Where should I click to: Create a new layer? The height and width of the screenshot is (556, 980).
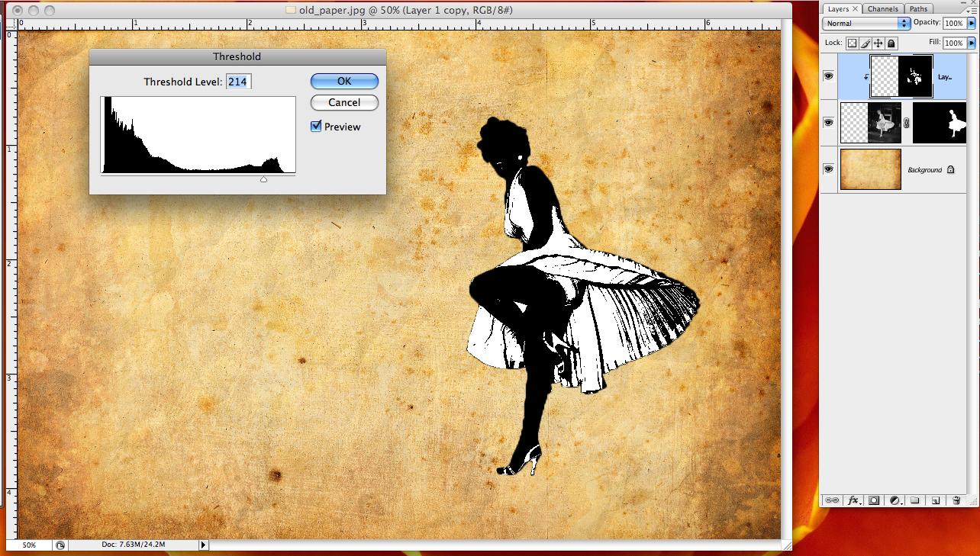(x=935, y=500)
